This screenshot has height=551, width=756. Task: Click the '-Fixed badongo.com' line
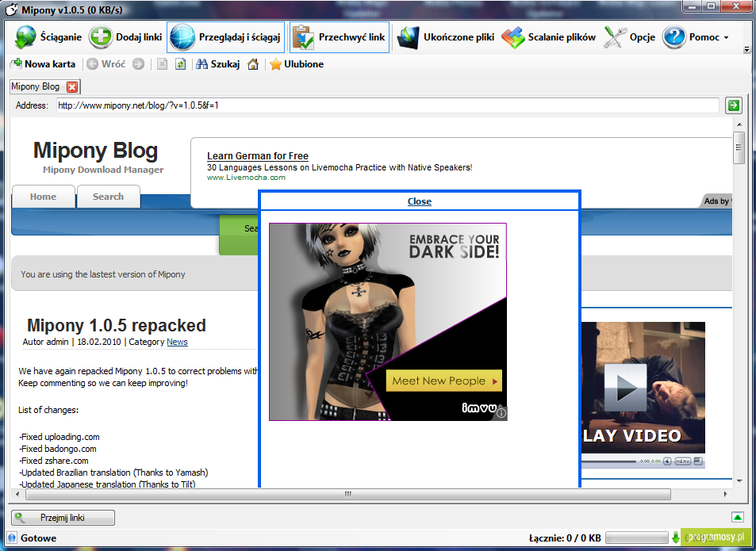58,449
